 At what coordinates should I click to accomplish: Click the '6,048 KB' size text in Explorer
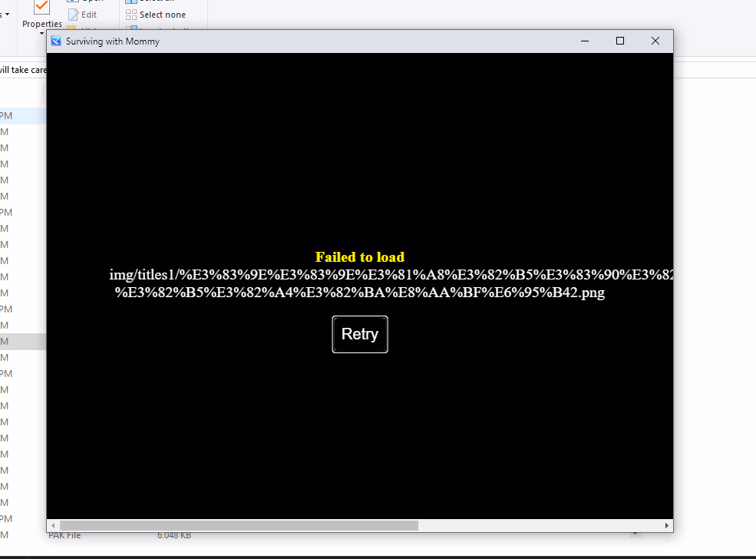[x=174, y=535]
